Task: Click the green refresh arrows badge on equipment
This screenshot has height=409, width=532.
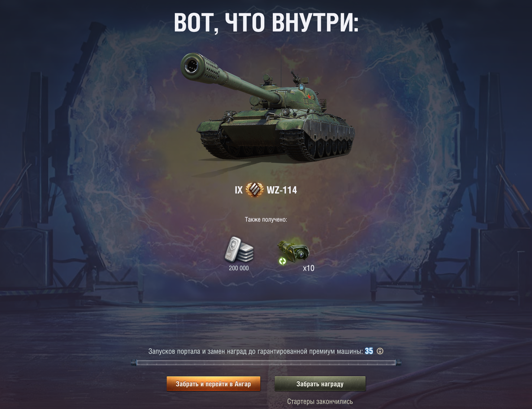Action: pos(282,261)
